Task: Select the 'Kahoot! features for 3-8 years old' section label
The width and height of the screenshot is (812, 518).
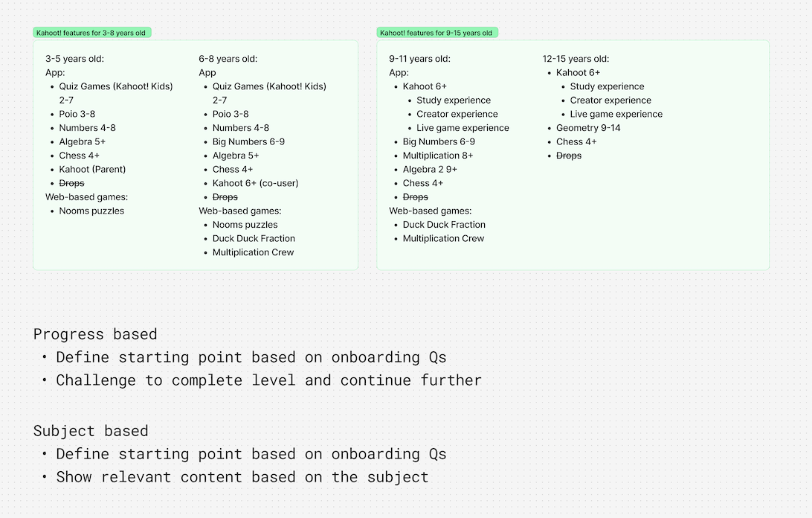Action: pyautogui.click(x=91, y=33)
